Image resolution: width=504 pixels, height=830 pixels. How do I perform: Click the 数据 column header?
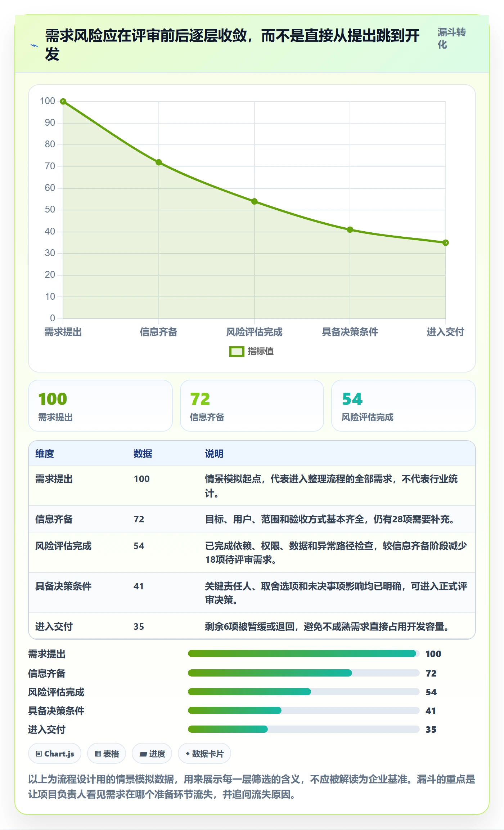(x=143, y=454)
